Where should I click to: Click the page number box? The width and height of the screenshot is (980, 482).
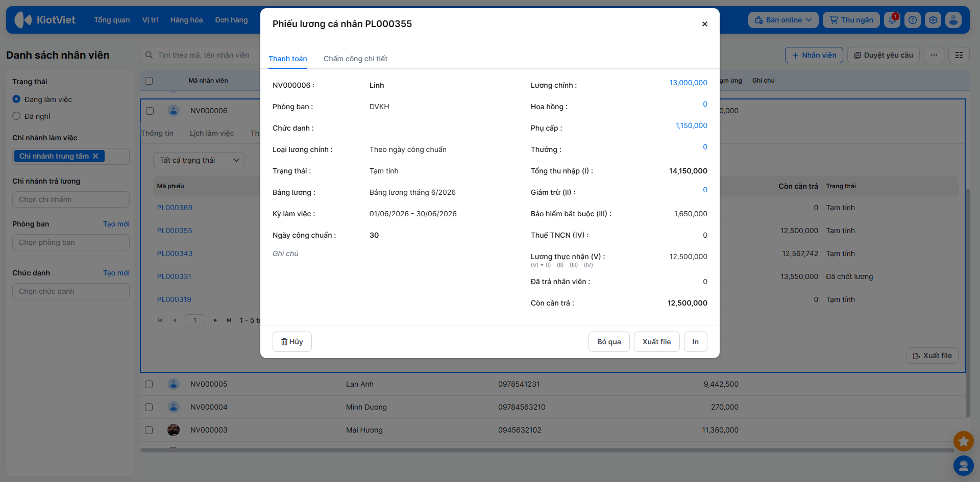click(194, 320)
